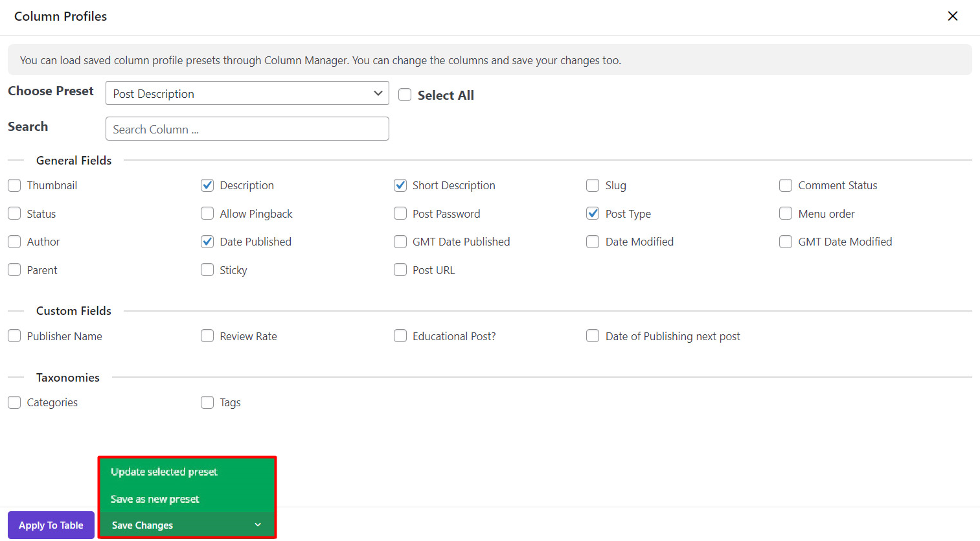980x541 pixels.
Task: Enable the Comment Status column
Action: click(x=786, y=185)
